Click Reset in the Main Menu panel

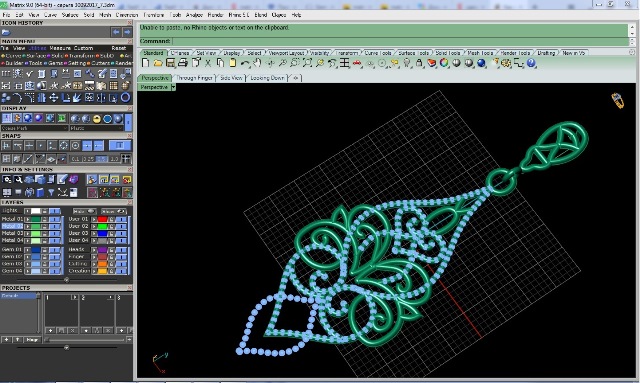[119, 48]
